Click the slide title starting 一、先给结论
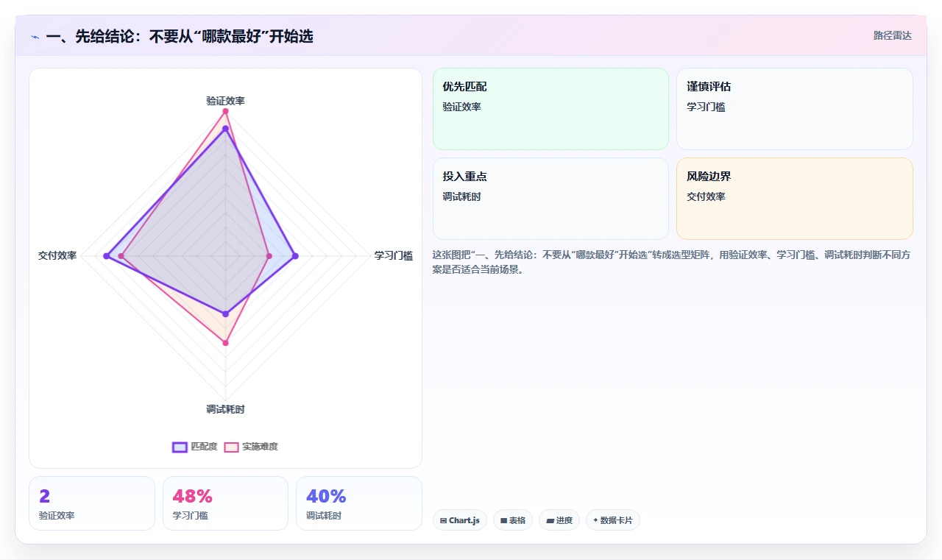This screenshot has height=560, width=942. [180, 36]
